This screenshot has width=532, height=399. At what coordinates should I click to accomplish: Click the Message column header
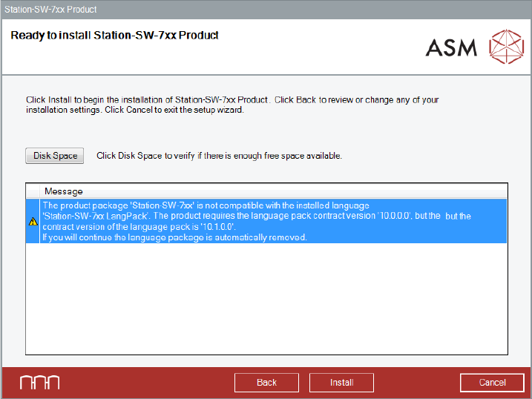pos(64,191)
